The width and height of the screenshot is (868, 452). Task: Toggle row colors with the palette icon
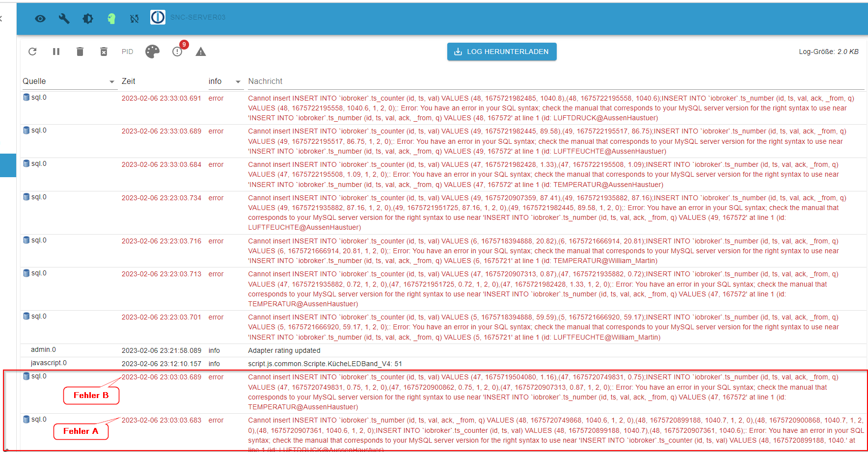click(x=152, y=52)
